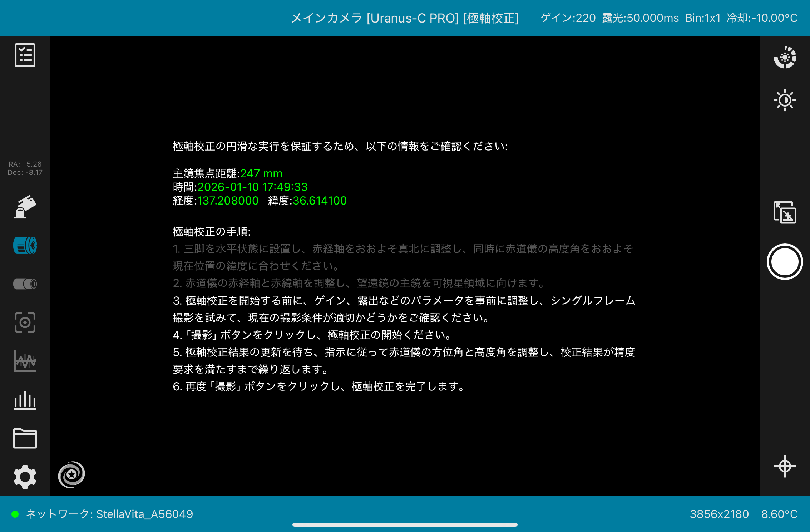Open the capture mode dial icon

click(x=785, y=57)
